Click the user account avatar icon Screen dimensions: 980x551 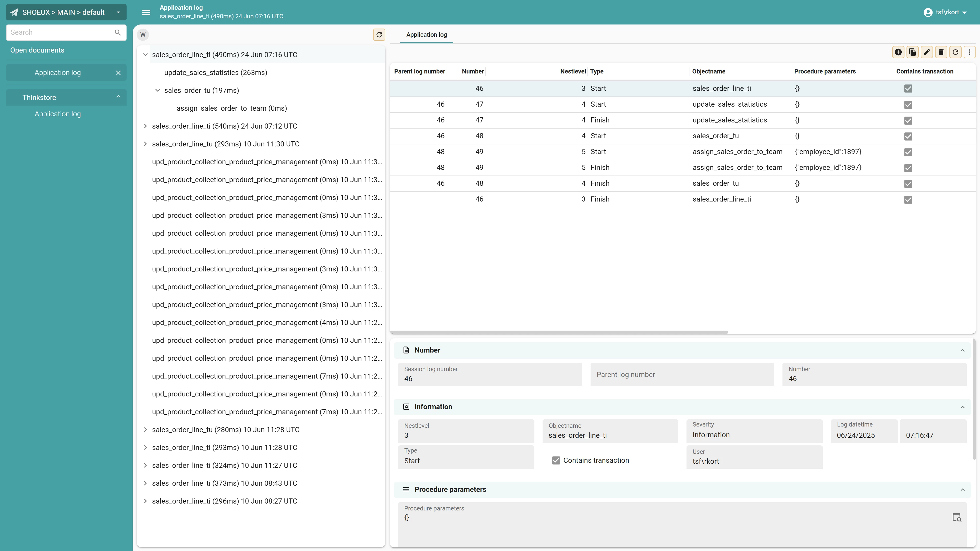928,12
